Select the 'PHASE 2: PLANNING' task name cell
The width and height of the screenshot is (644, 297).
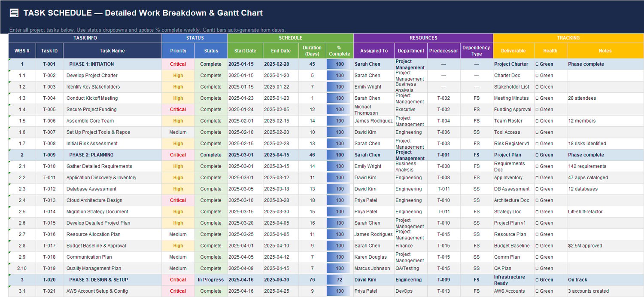pos(112,155)
